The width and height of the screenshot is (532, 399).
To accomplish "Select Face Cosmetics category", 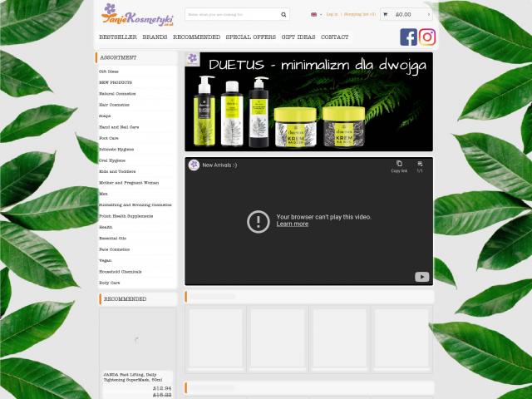I will click(114, 249).
